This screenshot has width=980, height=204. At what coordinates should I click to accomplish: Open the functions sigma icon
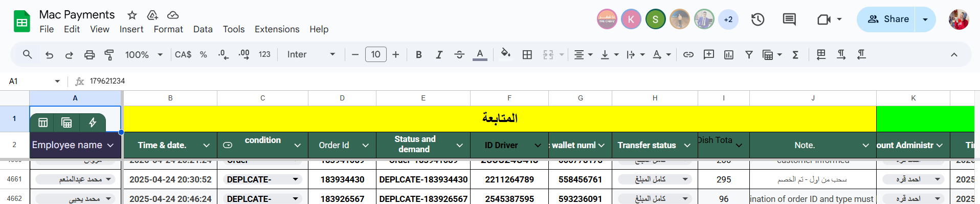click(x=795, y=54)
